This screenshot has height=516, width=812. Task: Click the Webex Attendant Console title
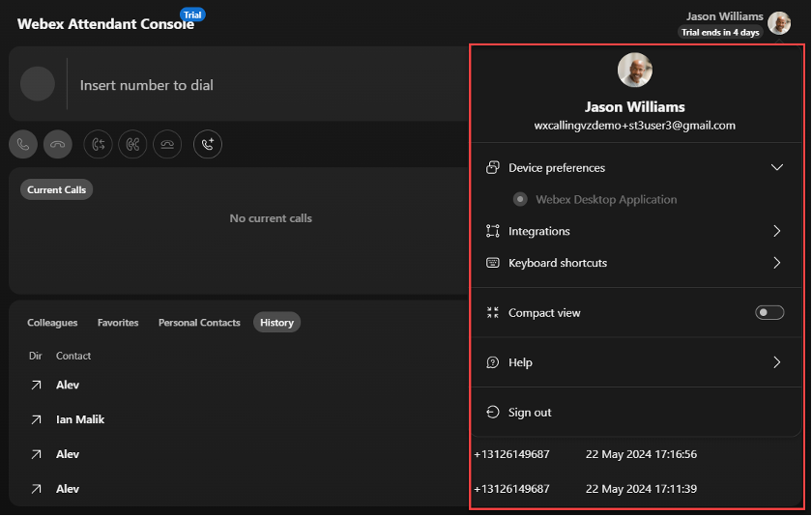pyautogui.click(x=105, y=24)
